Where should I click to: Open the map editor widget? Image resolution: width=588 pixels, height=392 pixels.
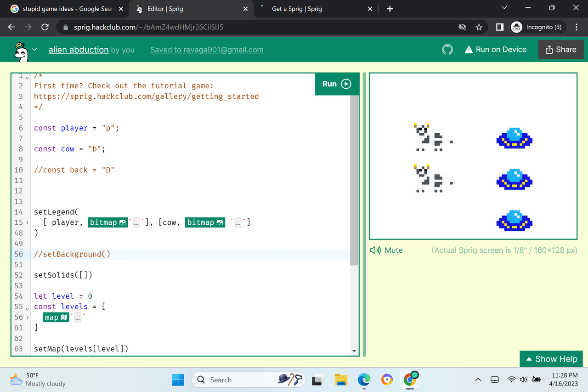[56, 318]
